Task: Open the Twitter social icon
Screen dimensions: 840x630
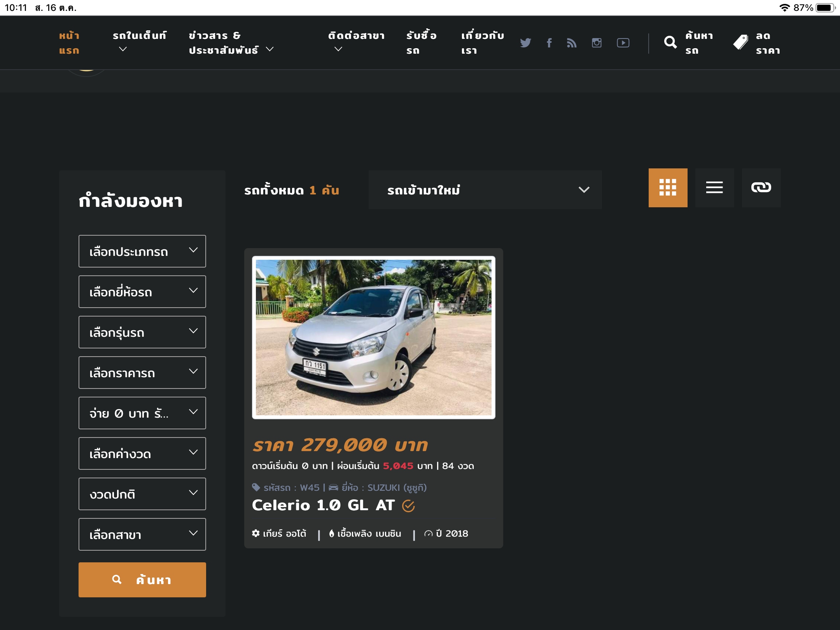Action: coord(525,43)
